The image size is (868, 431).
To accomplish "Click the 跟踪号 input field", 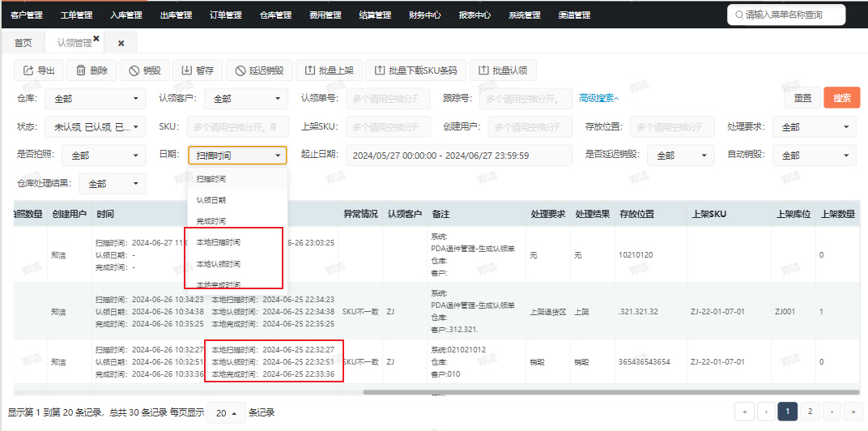I will 525,99.
